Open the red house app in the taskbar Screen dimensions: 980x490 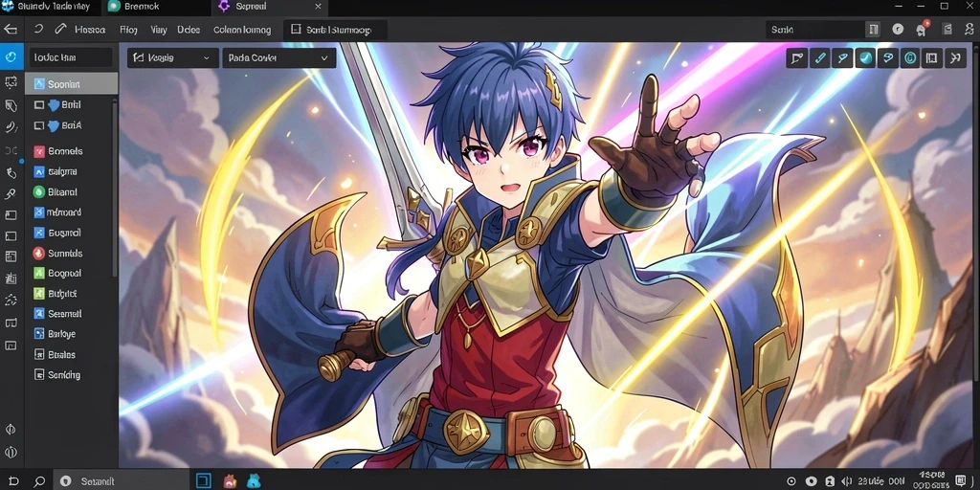tap(230, 480)
